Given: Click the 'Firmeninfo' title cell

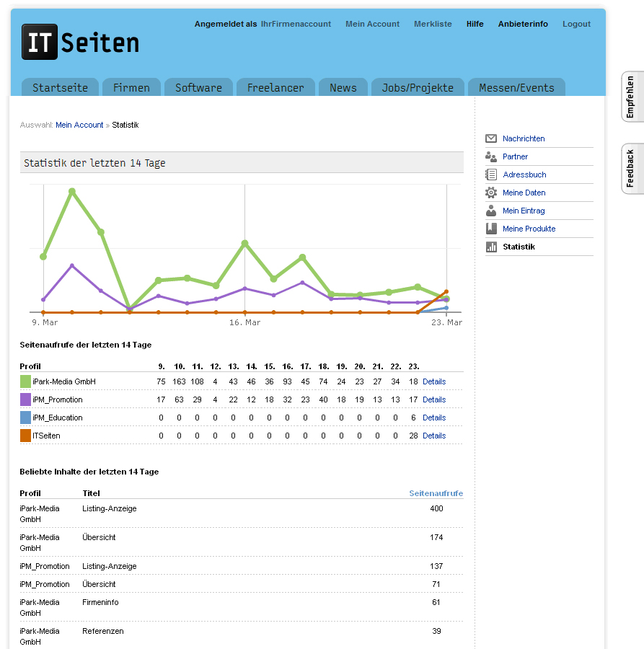Looking at the screenshot, I should (x=100, y=602).
